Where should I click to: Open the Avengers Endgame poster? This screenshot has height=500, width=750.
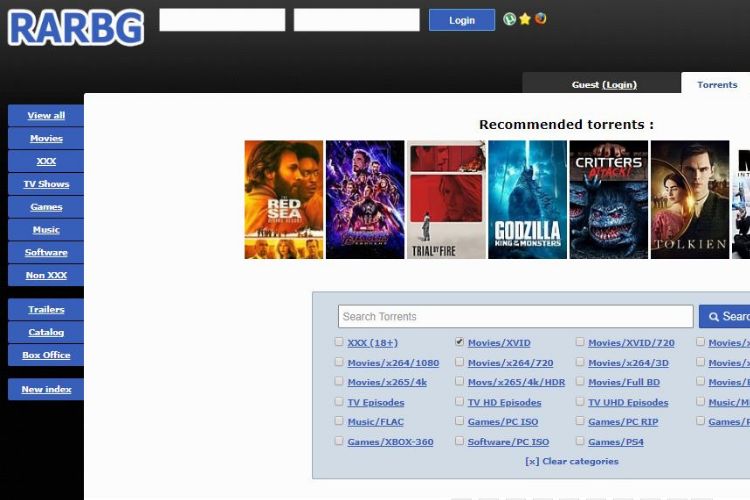click(365, 200)
